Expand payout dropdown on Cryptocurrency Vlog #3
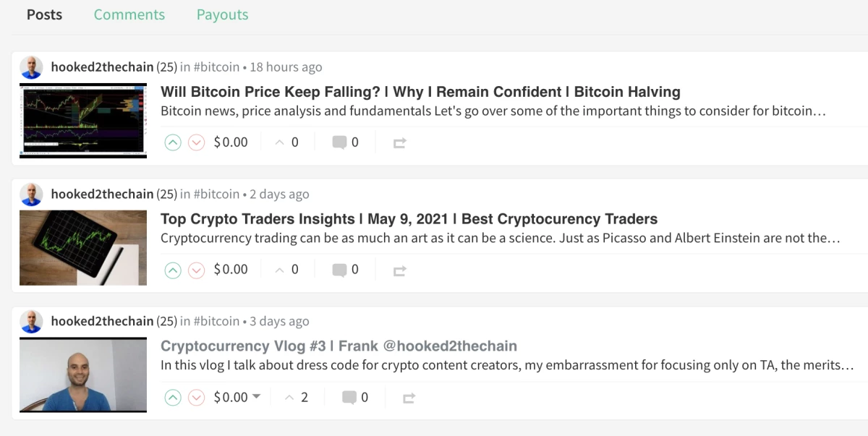Screen dimensions: 868x436 [255, 397]
